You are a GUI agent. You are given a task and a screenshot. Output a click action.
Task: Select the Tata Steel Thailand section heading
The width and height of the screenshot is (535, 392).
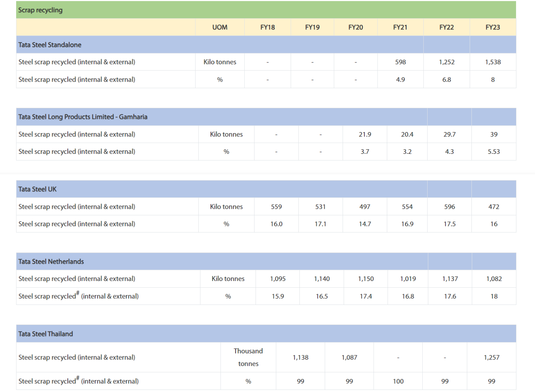pyautogui.click(x=46, y=334)
